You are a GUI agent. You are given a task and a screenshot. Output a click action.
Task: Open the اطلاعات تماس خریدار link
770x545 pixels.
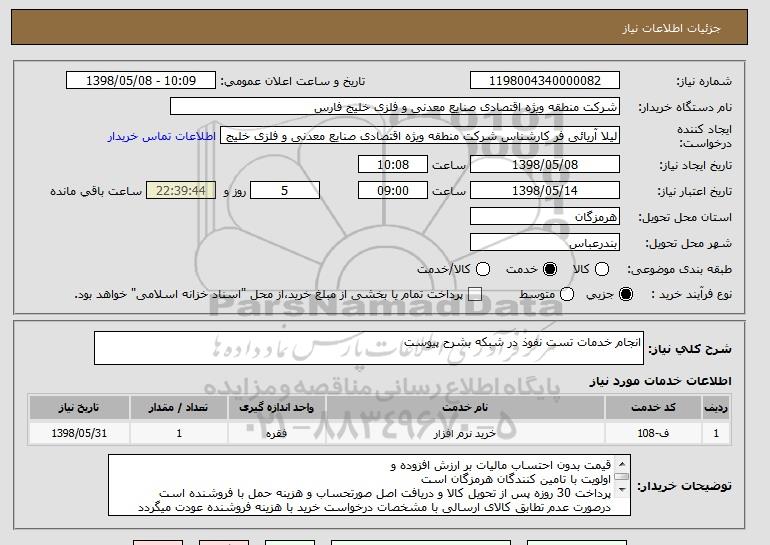162,136
